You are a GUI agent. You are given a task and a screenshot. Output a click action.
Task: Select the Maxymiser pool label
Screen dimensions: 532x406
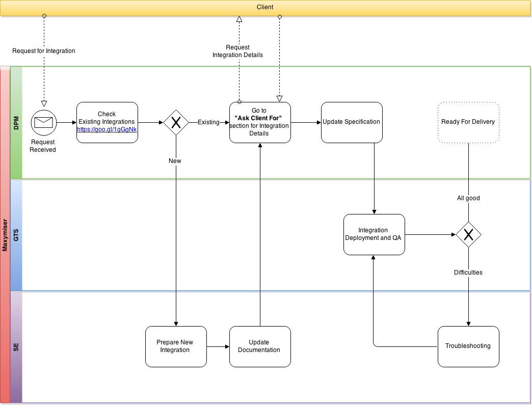click(x=5, y=235)
